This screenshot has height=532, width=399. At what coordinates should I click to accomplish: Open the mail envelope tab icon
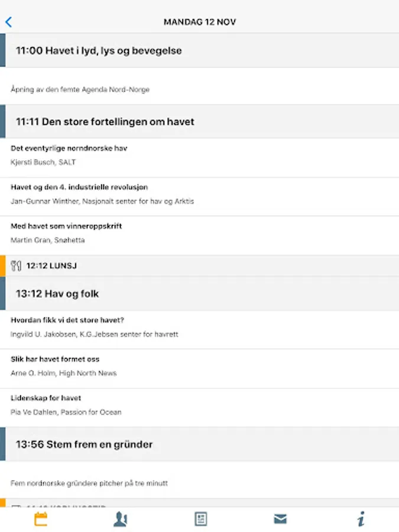pos(280,519)
